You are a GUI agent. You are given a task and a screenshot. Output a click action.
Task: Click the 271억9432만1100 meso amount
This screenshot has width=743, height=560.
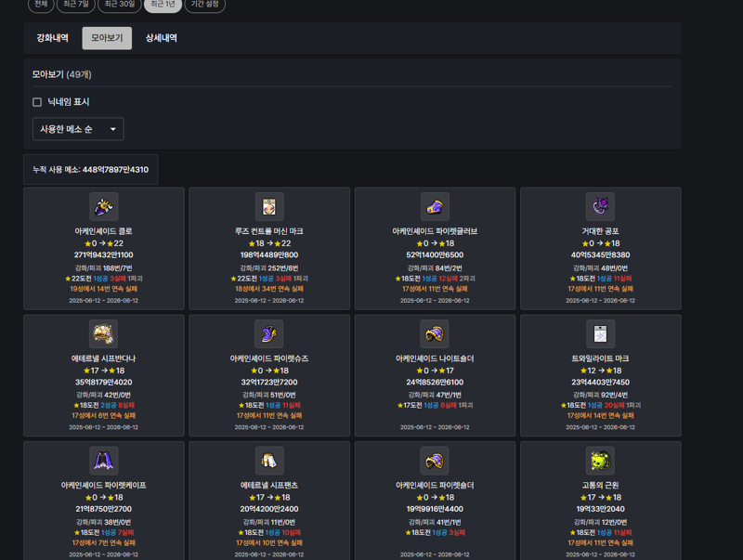pyautogui.click(x=104, y=254)
